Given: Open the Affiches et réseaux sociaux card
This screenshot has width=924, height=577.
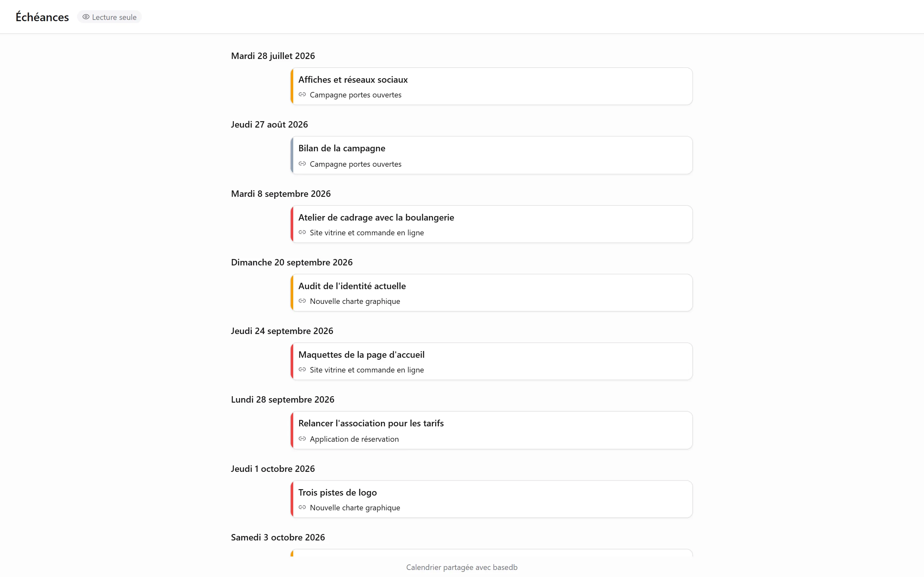Looking at the screenshot, I should tap(492, 86).
